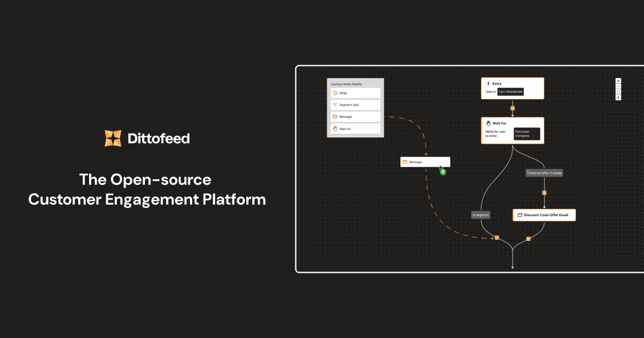Select Segment Split in the palette

(x=355, y=105)
